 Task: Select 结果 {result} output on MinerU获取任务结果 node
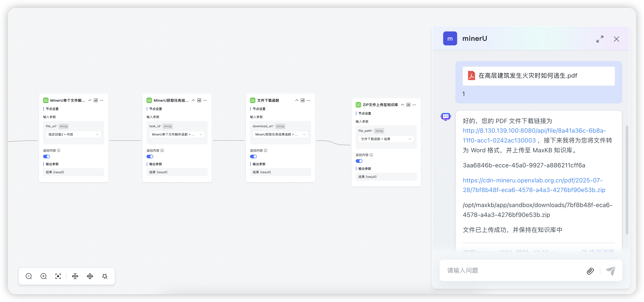pyautogui.click(x=177, y=172)
